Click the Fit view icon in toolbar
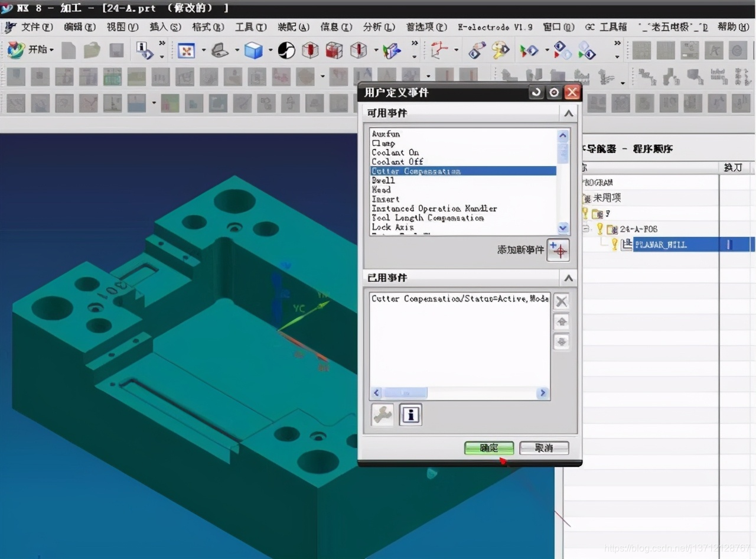This screenshot has height=559, width=756. click(x=187, y=50)
